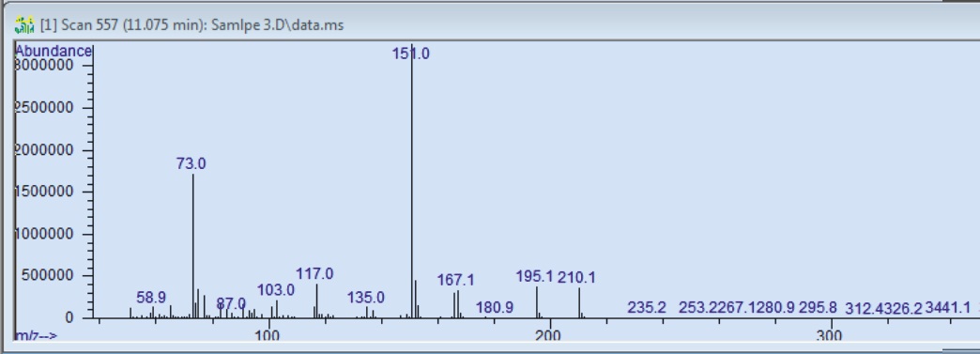Click the 180.9 peak label

(x=495, y=308)
